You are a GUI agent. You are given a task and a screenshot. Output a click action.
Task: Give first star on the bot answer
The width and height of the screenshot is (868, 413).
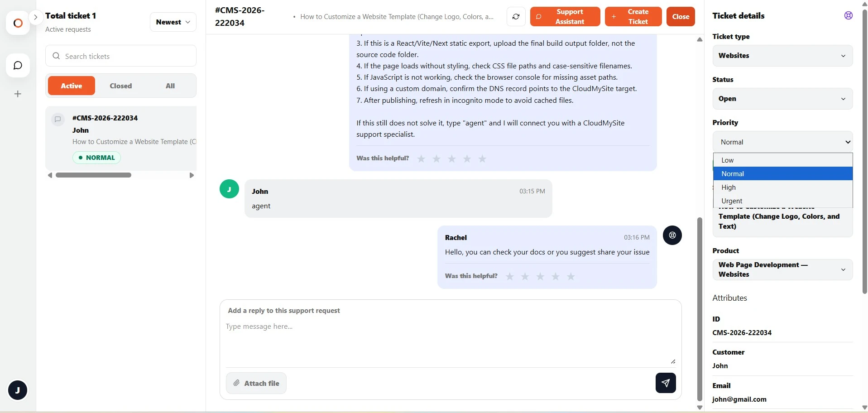pos(421,159)
